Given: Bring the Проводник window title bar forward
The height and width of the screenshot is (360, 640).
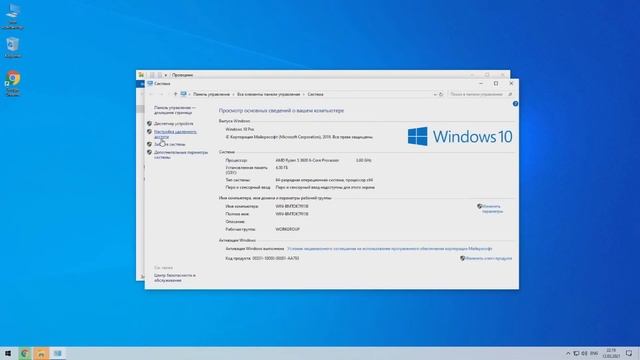Looking at the screenshot, I should click(322, 75).
